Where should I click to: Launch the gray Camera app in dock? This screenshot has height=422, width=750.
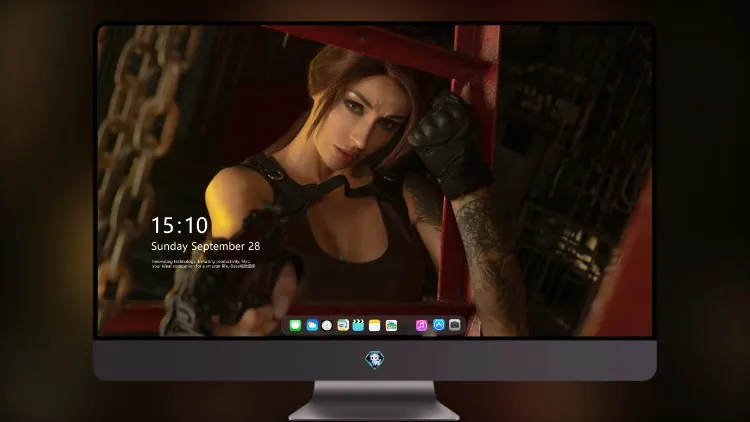pyautogui.click(x=455, y=325)
